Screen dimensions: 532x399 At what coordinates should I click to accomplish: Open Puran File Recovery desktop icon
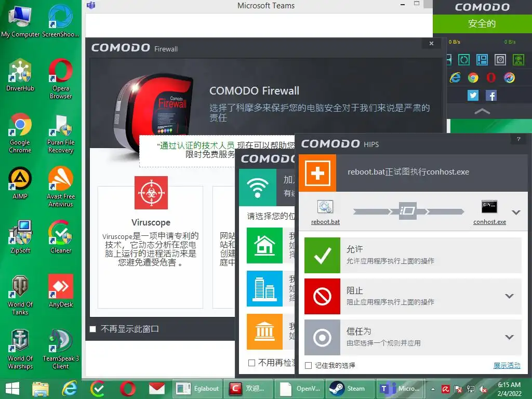coord(60,134)
